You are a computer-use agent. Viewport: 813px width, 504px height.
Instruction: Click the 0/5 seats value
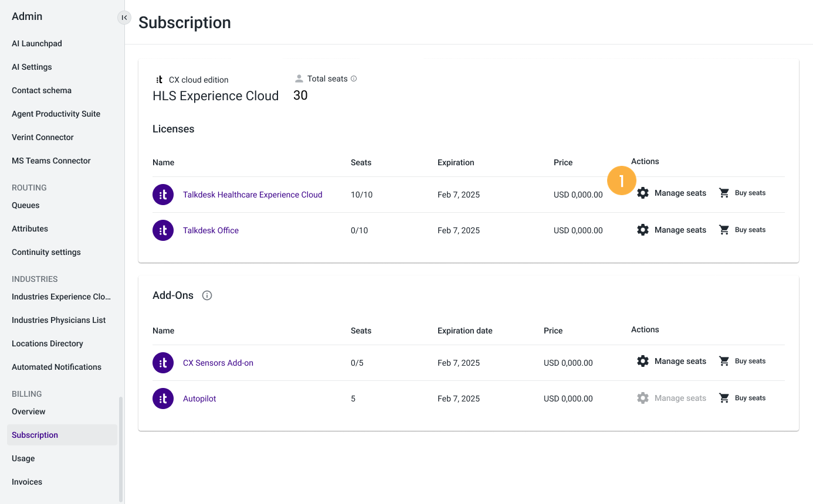[x=357, y=363]
